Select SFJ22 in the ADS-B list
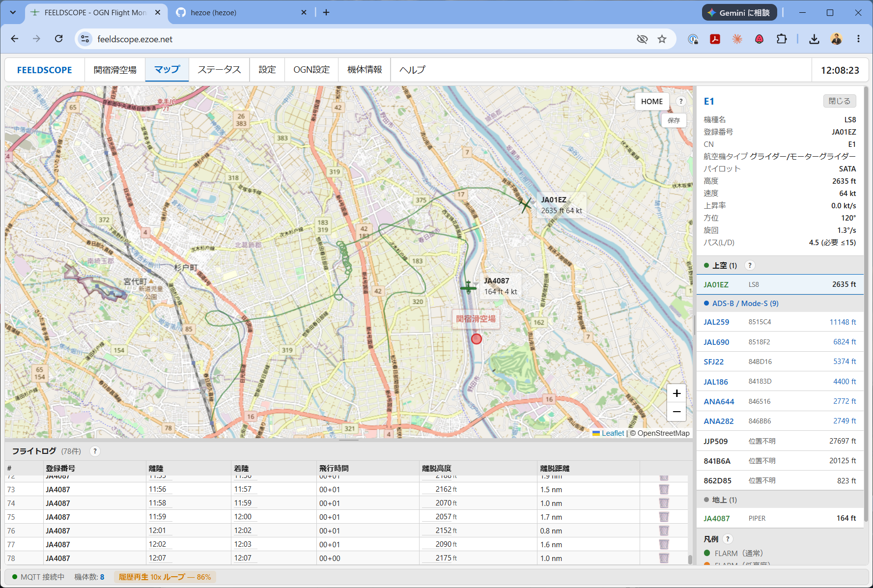 pyautogui.click(x=780, y=362)
